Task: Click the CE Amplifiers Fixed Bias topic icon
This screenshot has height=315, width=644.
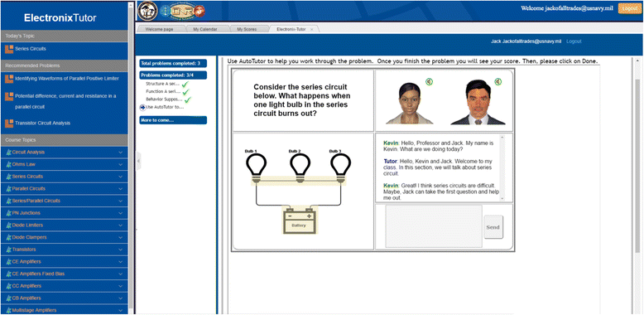Action: click(9, 274)
